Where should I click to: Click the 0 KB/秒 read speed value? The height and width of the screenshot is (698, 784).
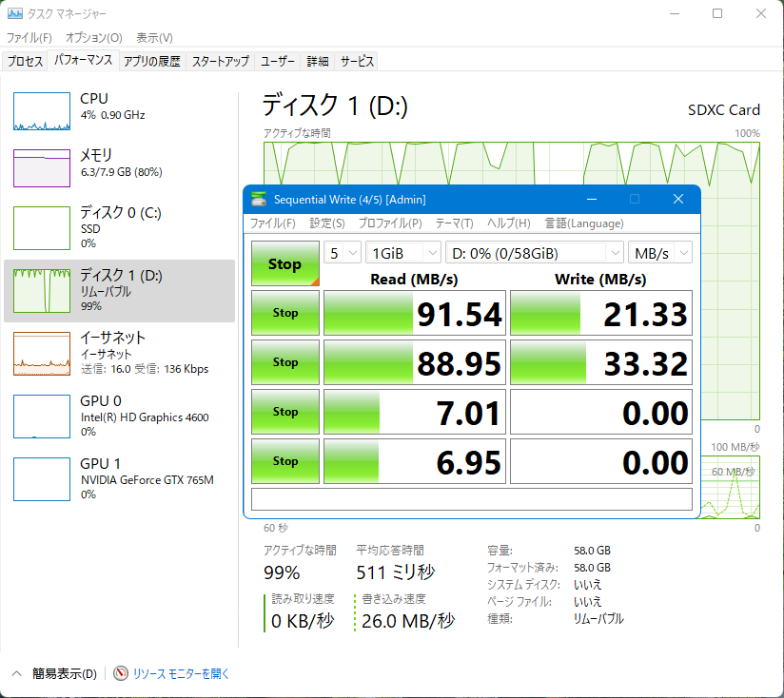[303, 621]
